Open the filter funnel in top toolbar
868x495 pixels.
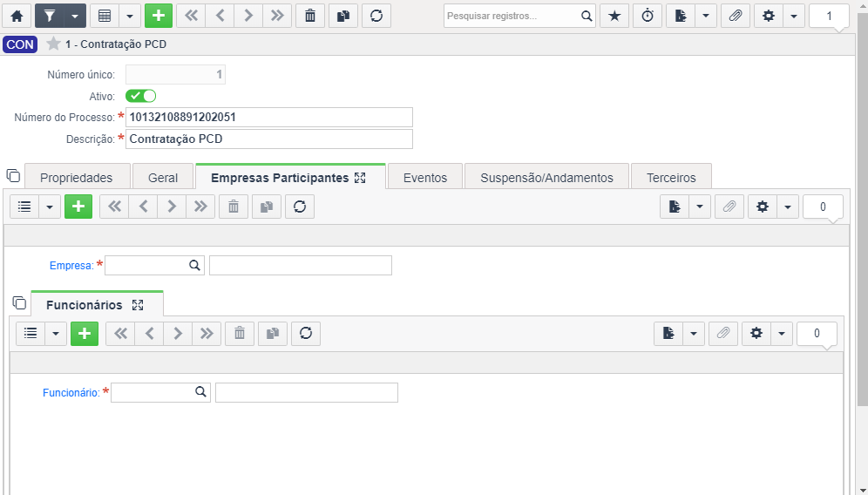[x=50, y=16]
